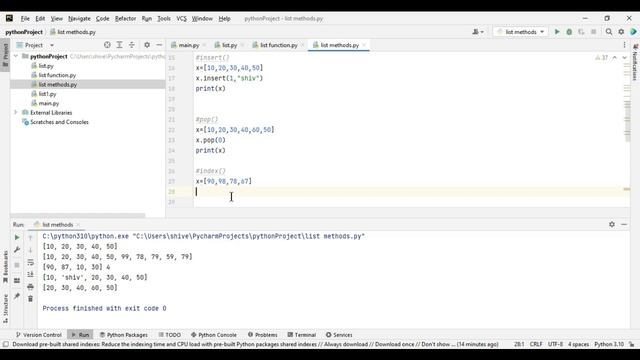Open Project panel options gear

[147, 45]
